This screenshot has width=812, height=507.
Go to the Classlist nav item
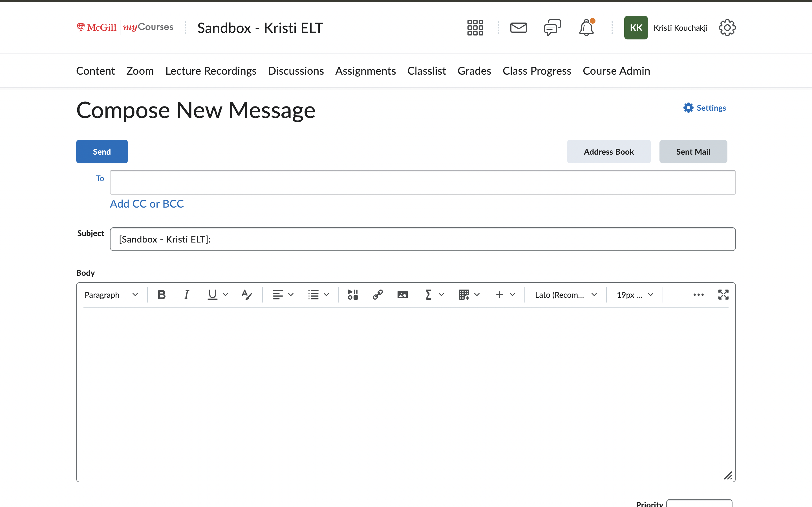(426, 71)
